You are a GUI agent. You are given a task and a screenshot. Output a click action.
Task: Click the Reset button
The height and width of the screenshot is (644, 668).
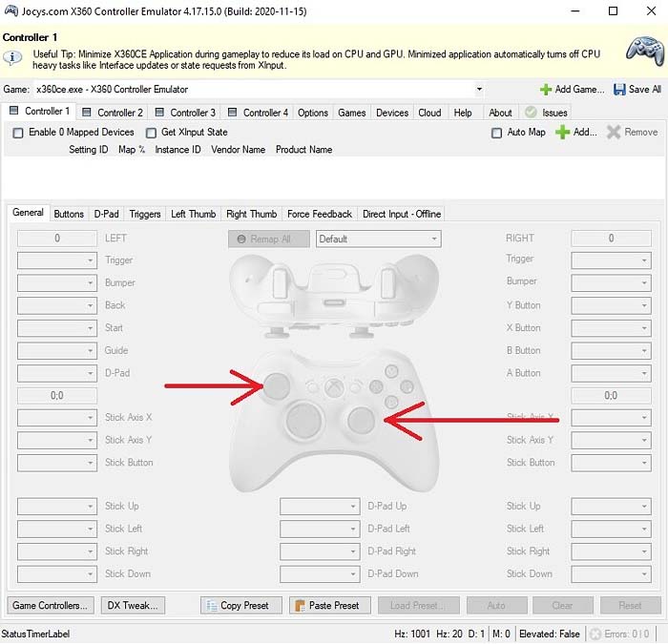[x=631, y=605]
